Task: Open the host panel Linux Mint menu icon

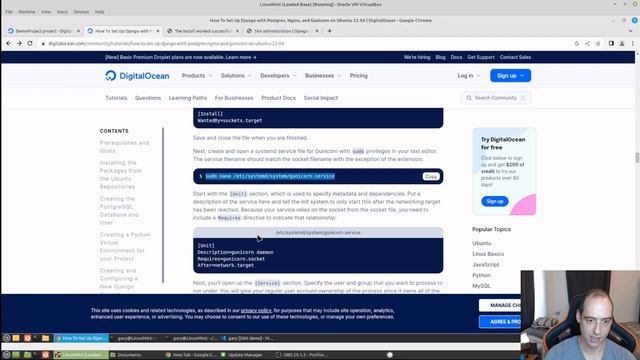Action: tap(6, 355)
